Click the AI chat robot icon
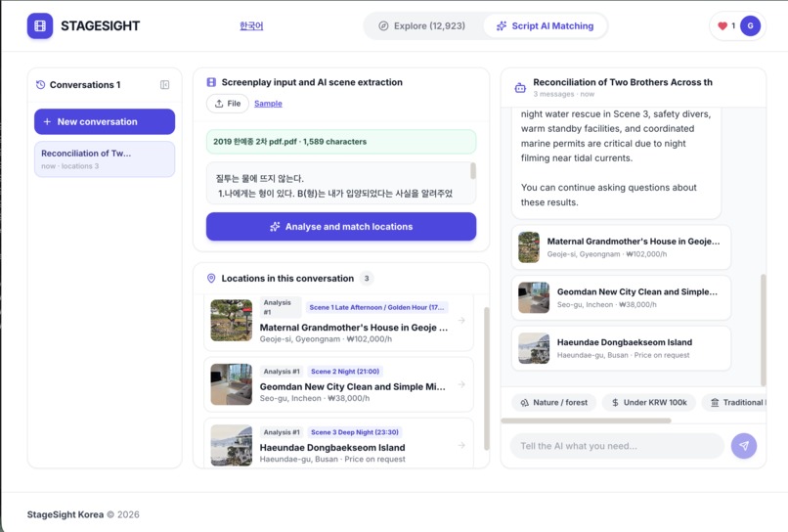Image resolution: width=788 pixels, height=532 pixels. (520, 88)
